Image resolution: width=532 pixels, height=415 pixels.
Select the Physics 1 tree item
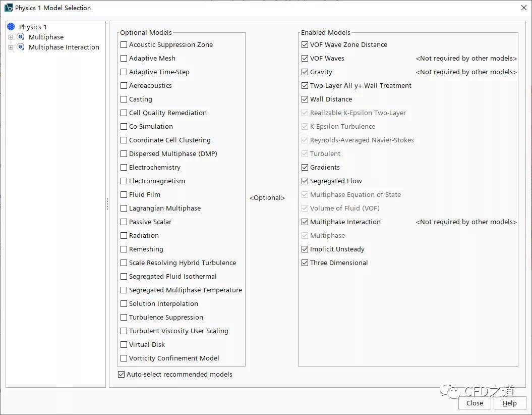pyautogui.click(x=33, y=27)
